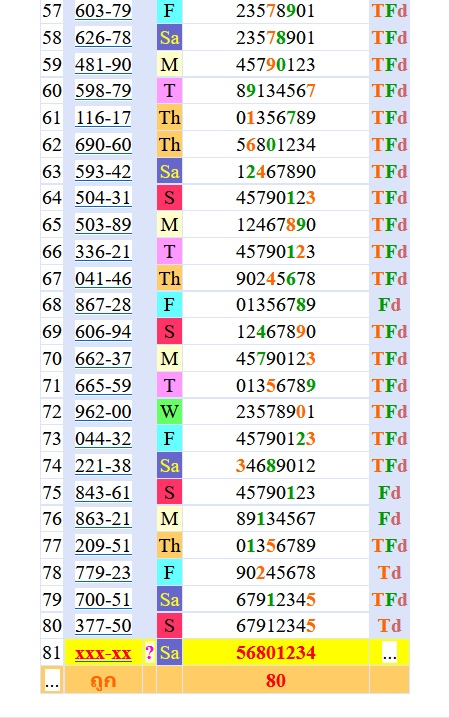
Task: Open the red xxx-xx link in row 81
Action: (x=103, y=653)
